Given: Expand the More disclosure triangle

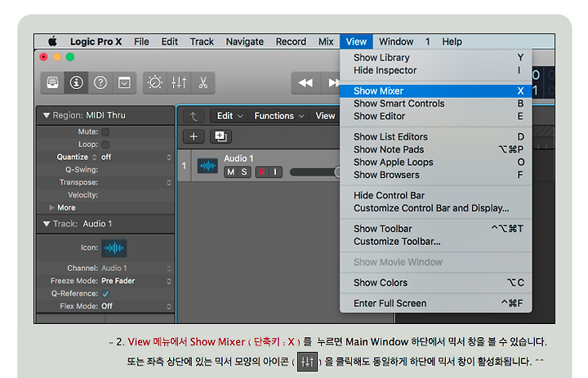Looking at the screenshot, I should 51,207.
